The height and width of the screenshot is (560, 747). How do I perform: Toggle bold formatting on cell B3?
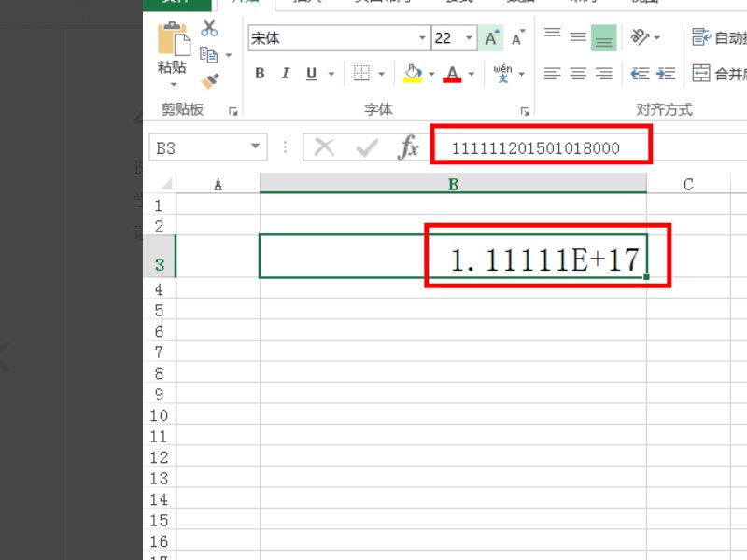260,73
